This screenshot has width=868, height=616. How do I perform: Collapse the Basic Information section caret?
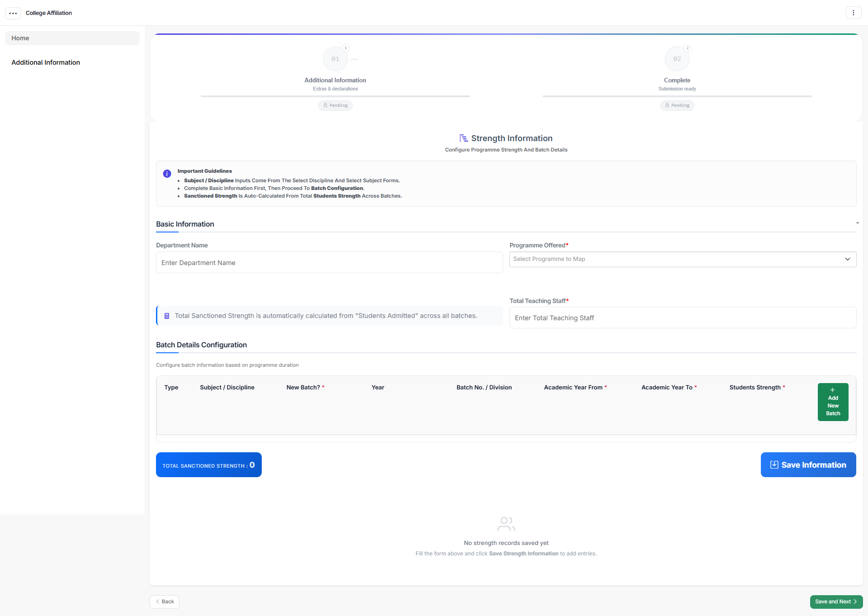[x=857, y=223]
